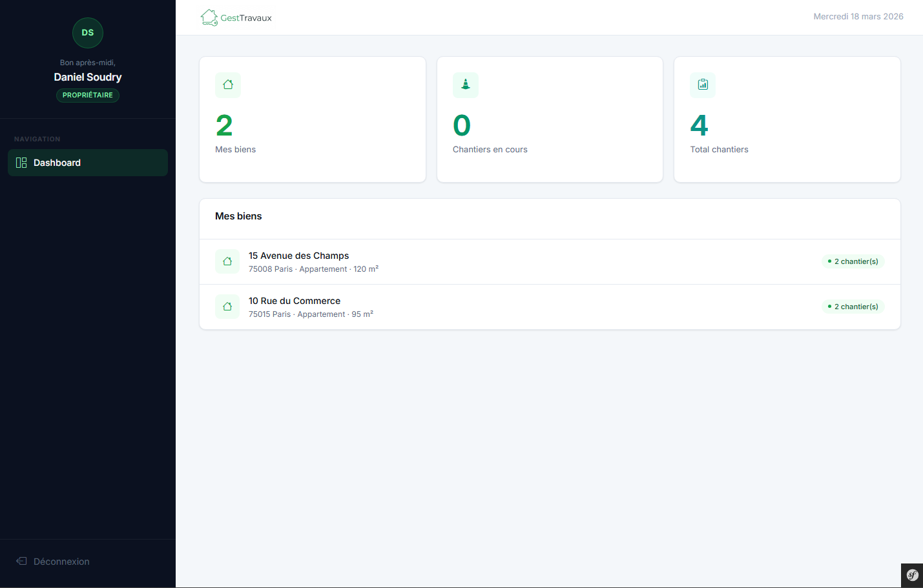The height and width of the screenshot is (588, 923).
Task: Open the Symfony debug toolbar icon
Action: pos(912,575)
